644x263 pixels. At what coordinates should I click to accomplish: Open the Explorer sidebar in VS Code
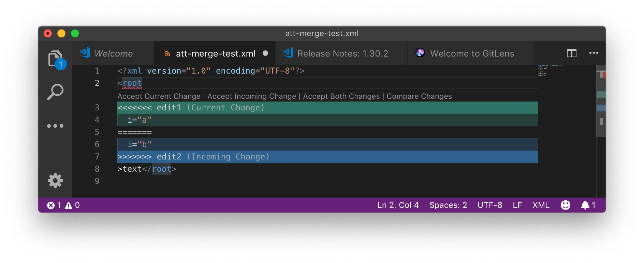56,58
